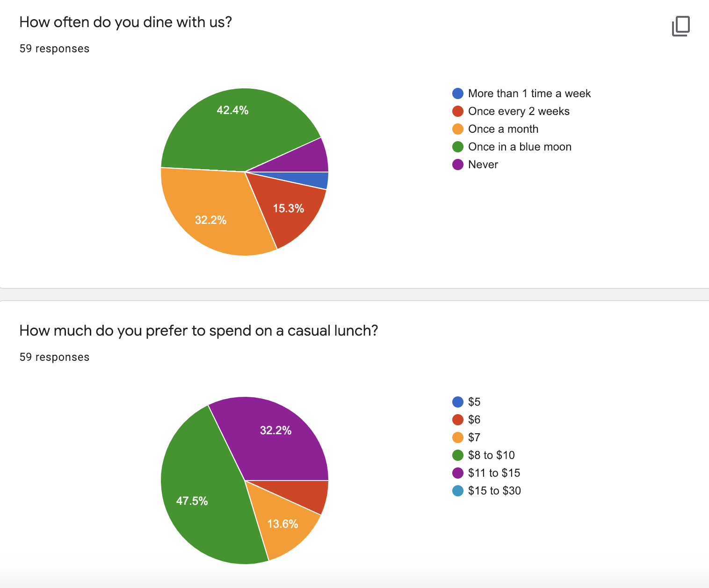Click the copy chart icon
Image resolution: width=709 pixels, height=588 pixels.
[x=681, y=26]
